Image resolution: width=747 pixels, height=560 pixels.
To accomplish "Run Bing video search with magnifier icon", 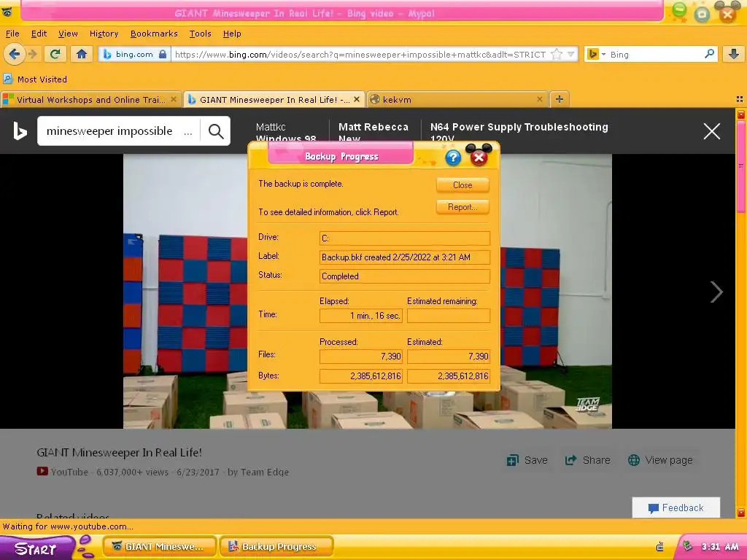I will [216, 131].
